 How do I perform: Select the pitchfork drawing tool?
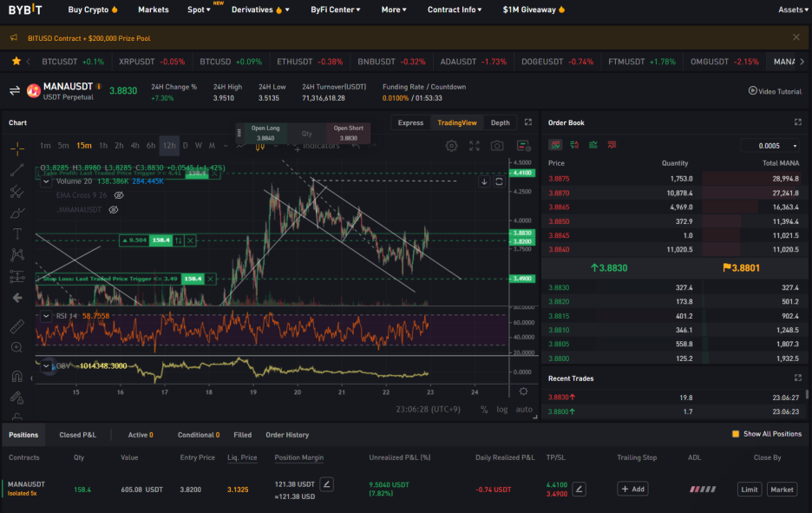tap(17, 192)
